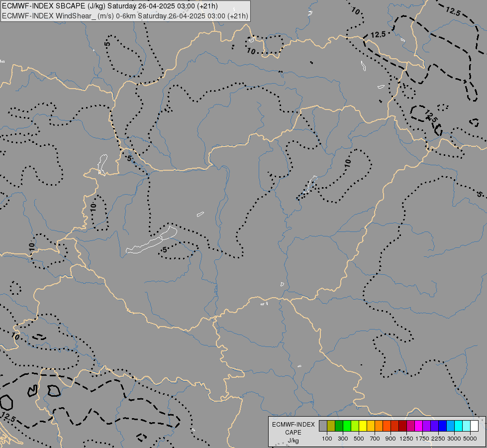This screenshot has height=448, width=487.
Task: Select the light blue swatch left of the 3000 tick
Action: (x=450, y=426)
